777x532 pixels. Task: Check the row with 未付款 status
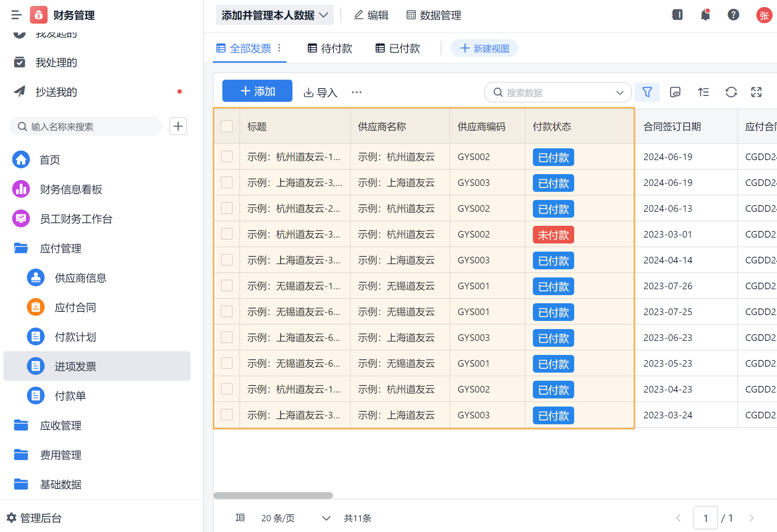[x=227, y=234]
